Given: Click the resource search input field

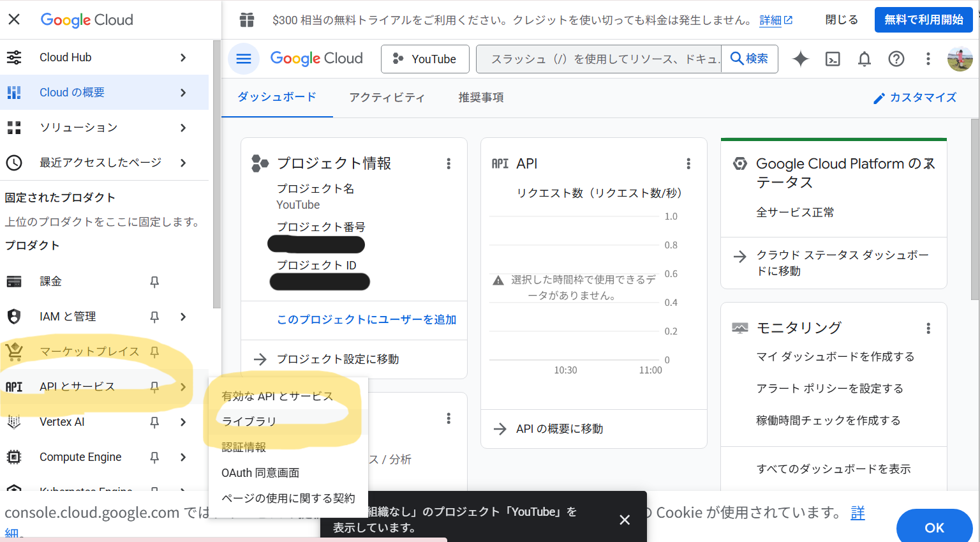Looking at the screenshot, I should point(600,59).
